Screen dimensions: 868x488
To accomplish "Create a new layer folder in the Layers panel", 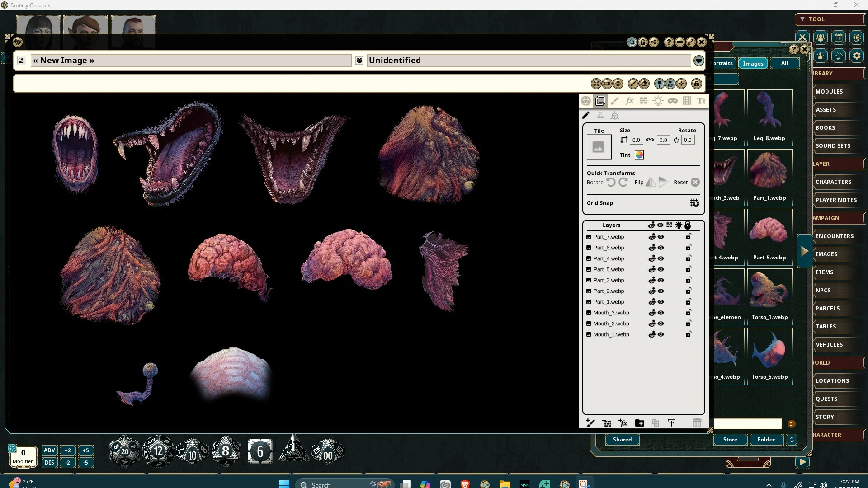I will (639, 423).
